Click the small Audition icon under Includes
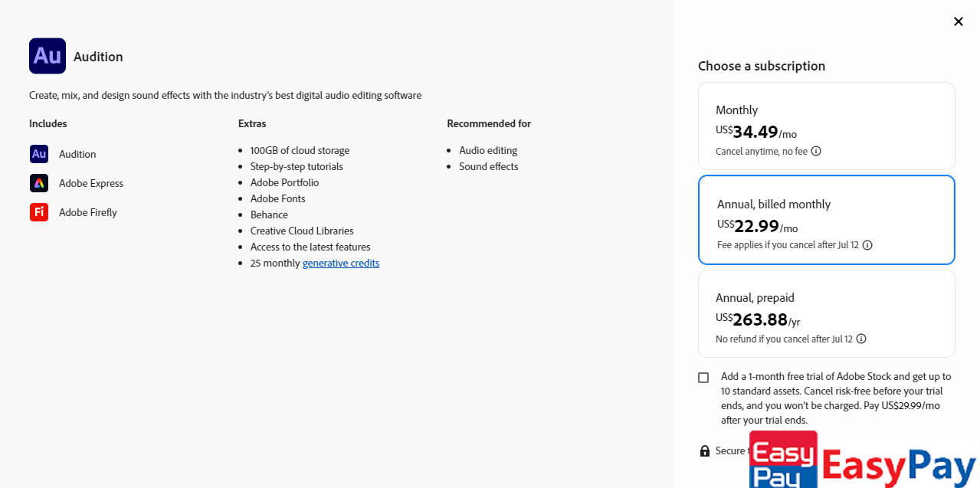Screen dimensions: 980x488 39,154
